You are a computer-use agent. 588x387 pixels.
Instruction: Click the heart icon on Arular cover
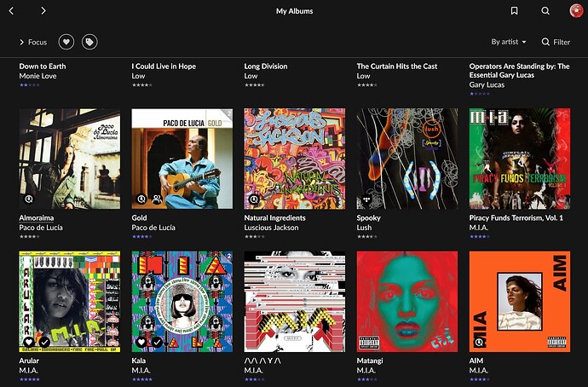tap(29, 342)
